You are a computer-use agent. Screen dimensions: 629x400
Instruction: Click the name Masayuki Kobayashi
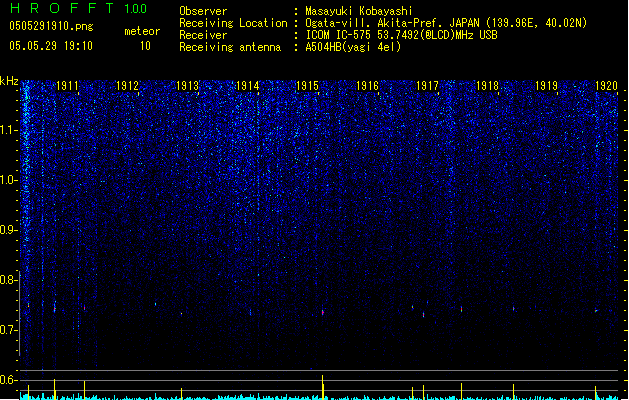tap(359, 11)
